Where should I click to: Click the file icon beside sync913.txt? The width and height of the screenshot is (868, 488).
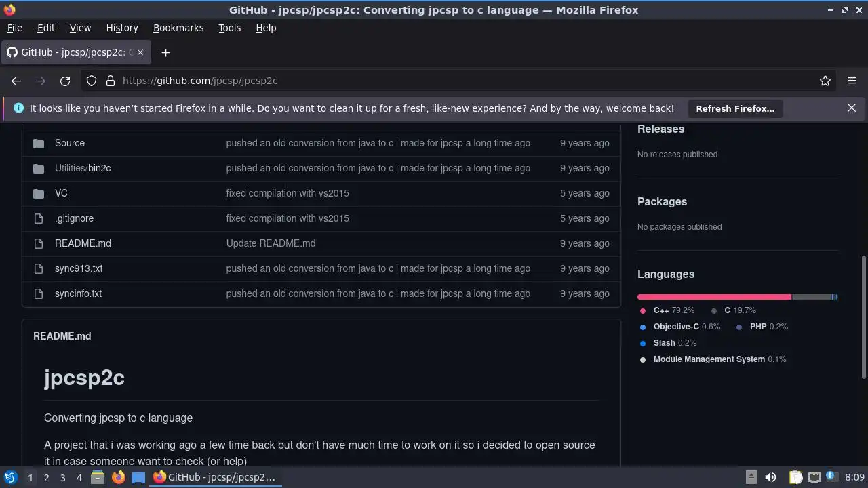(x=39, y=268)
